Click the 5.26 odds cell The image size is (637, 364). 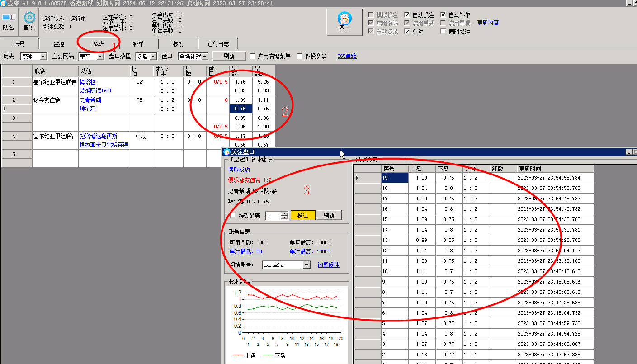point(264,82)
